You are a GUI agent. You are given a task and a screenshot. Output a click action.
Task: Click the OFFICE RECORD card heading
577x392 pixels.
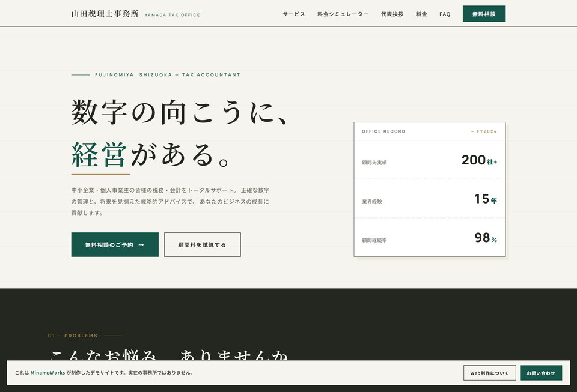(383, 131)
